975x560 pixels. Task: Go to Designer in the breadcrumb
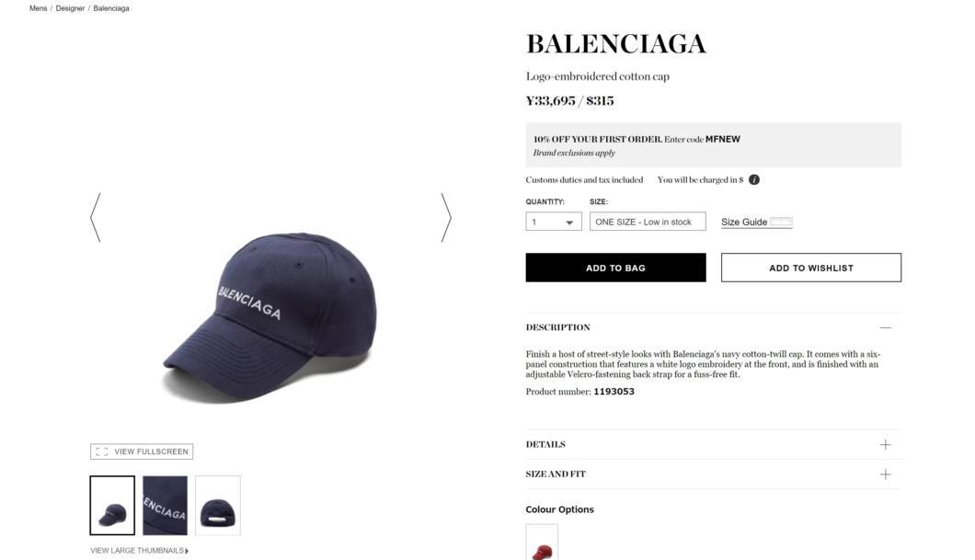70,8
